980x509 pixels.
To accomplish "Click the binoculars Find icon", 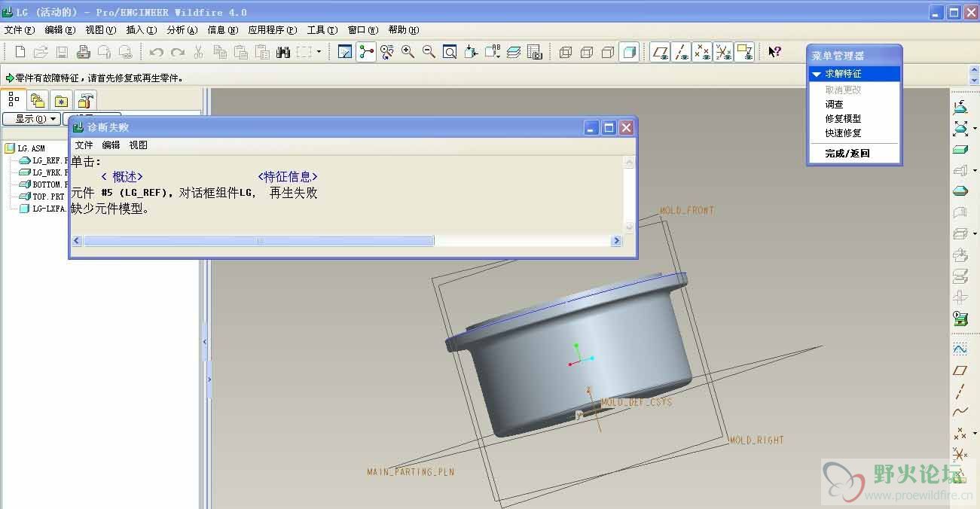I will (x=283, y=52).
